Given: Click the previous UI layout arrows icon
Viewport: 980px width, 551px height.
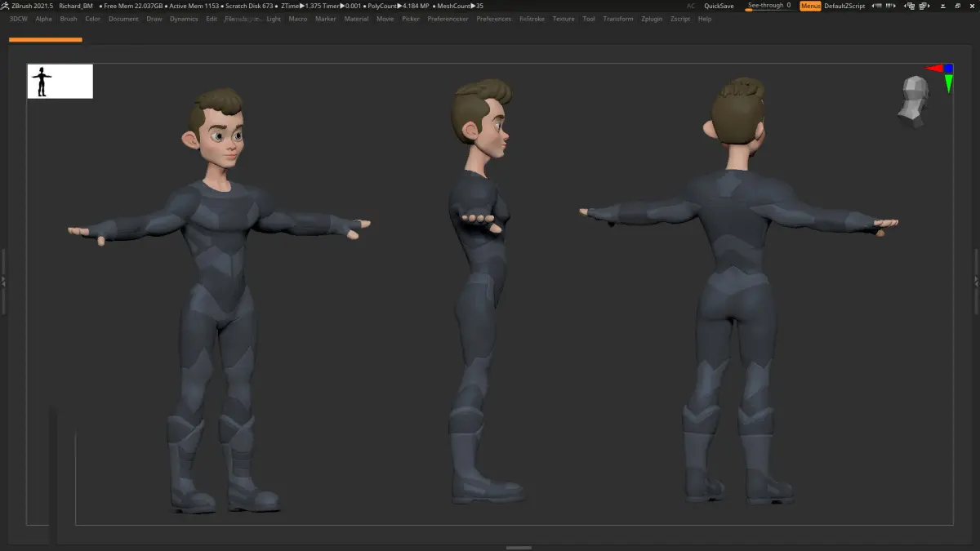Looking at the screenshot, I should point(910,6).
